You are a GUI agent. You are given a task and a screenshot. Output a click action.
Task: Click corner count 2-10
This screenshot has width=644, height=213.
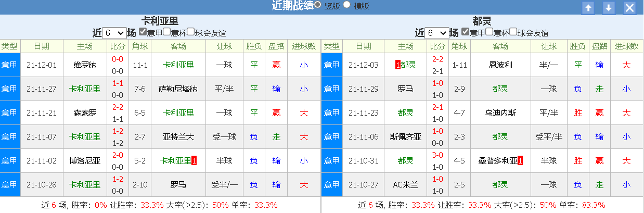(140, 185)
